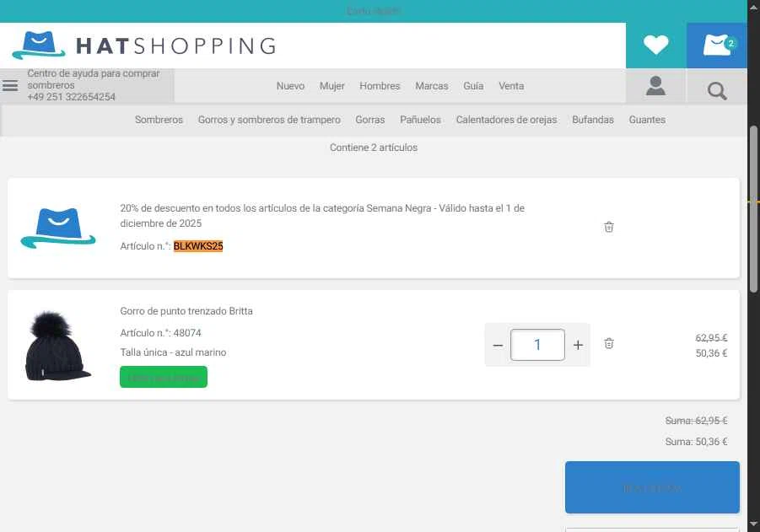
Task: Click the discount coupon hat thumbnail
Action: (58, 228)
